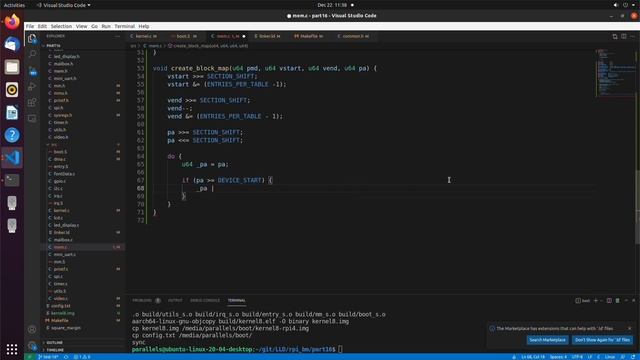Expand the Timeline section
This screenshot has height=360, width=640.
82,350
